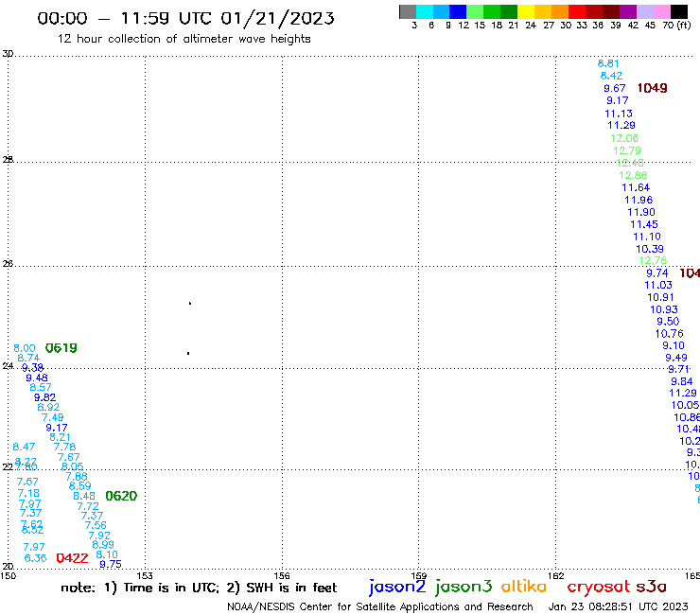Click the date range title "00:00 – 11:59 UTC 01/21/2023"
700x615 pixels.
185,18
